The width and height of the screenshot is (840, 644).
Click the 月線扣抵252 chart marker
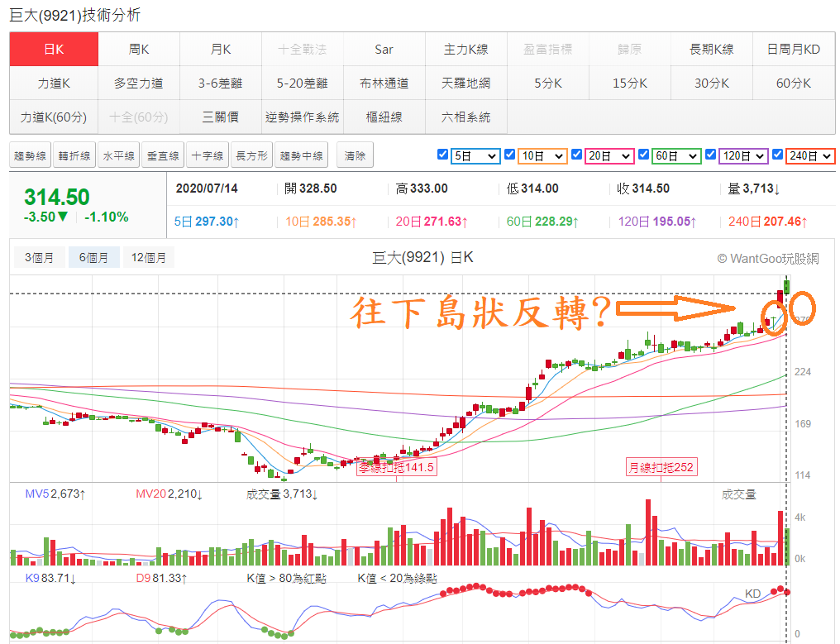tap(661, 467)
